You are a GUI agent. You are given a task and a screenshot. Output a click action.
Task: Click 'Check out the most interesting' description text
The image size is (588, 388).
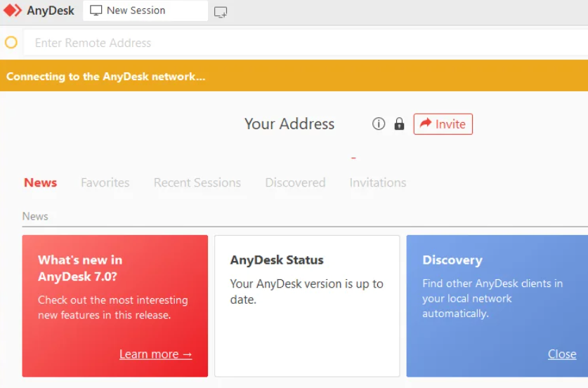coord(113,307)
